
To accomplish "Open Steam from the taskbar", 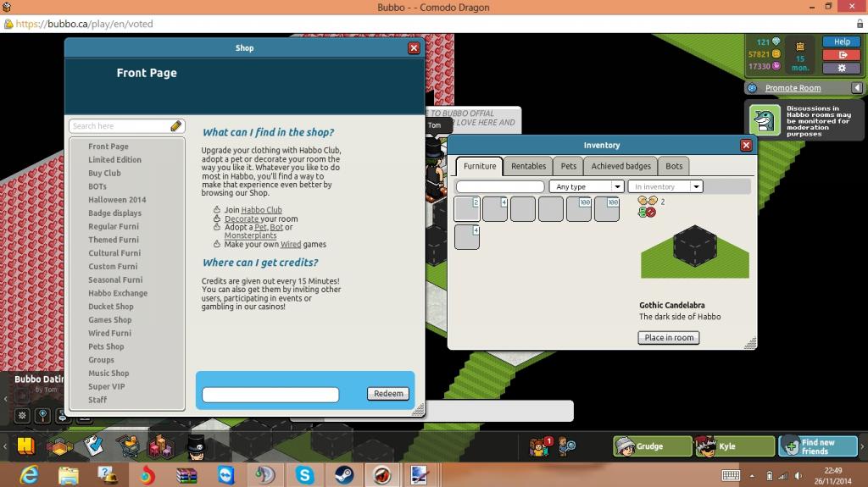I will pos(344,475).
